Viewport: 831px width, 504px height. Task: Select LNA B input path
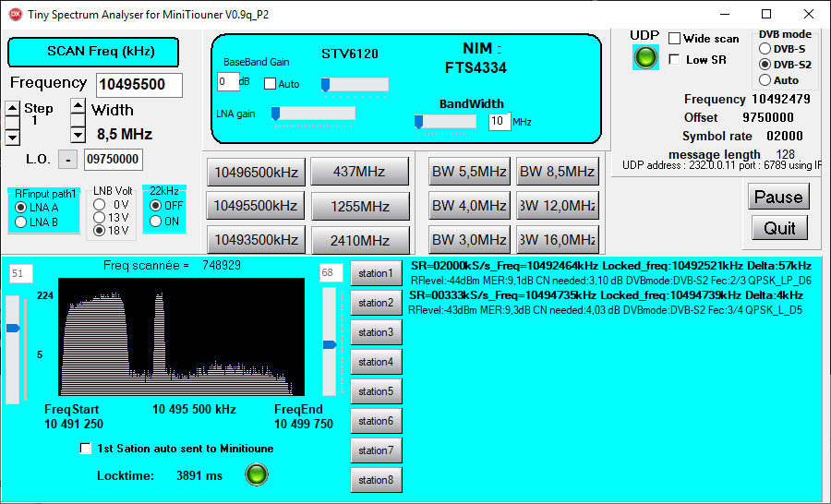[20, 222]
